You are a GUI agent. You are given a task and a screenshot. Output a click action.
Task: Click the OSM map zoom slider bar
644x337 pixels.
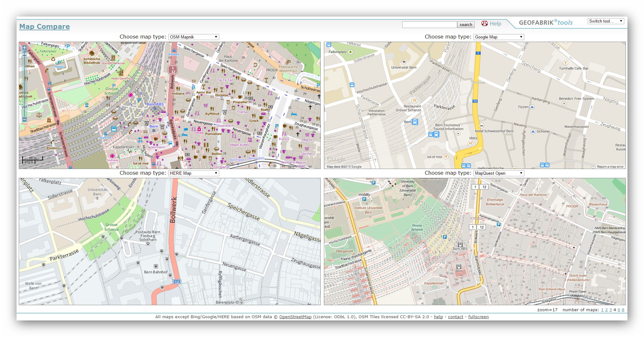click(x=24, y=83)
